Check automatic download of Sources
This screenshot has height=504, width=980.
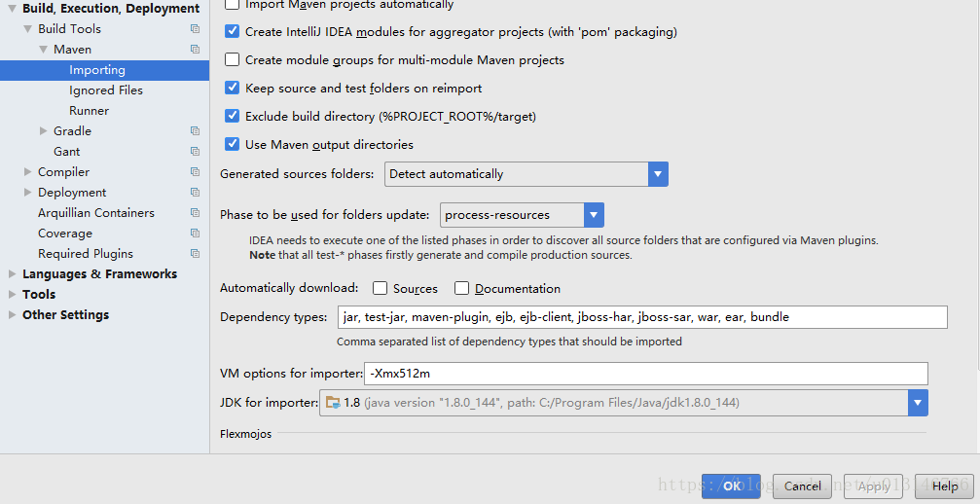380,288
